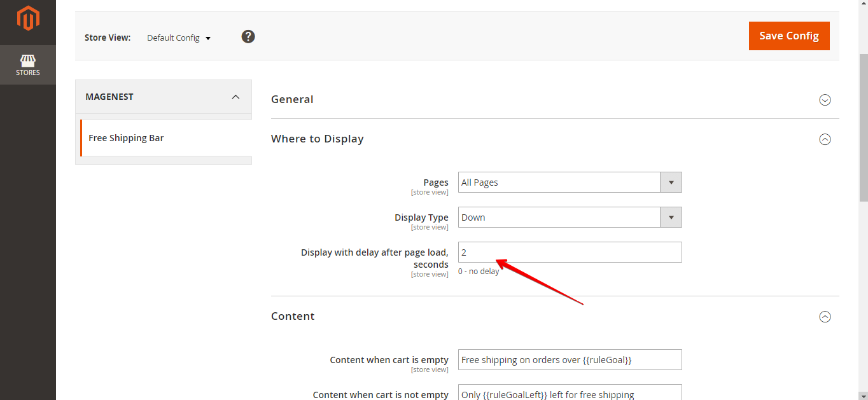Expand the General section chevron
The height and width of the screenshot is (400, 868).
(825, 100)
